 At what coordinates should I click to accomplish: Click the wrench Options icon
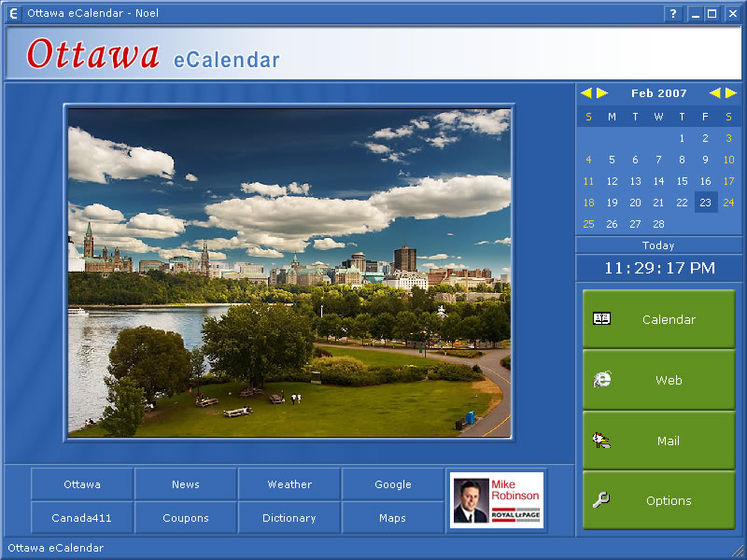601,500
